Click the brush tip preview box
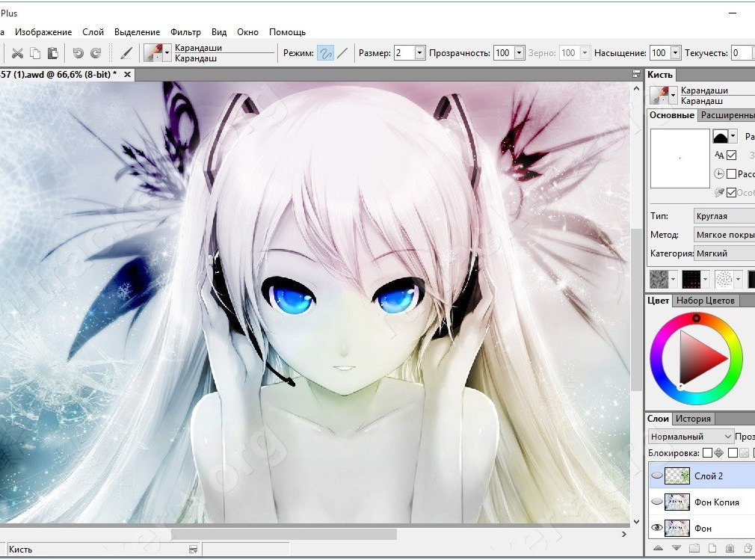 click(680, 158)
